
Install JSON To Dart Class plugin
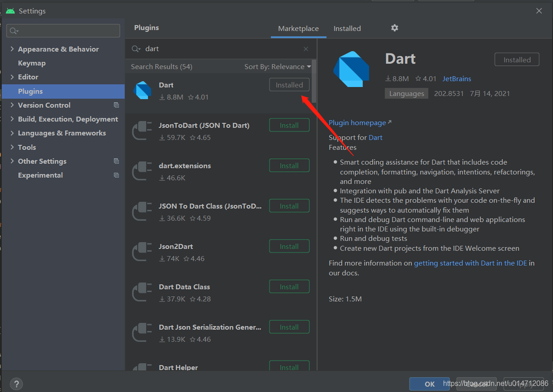[289, 206]
